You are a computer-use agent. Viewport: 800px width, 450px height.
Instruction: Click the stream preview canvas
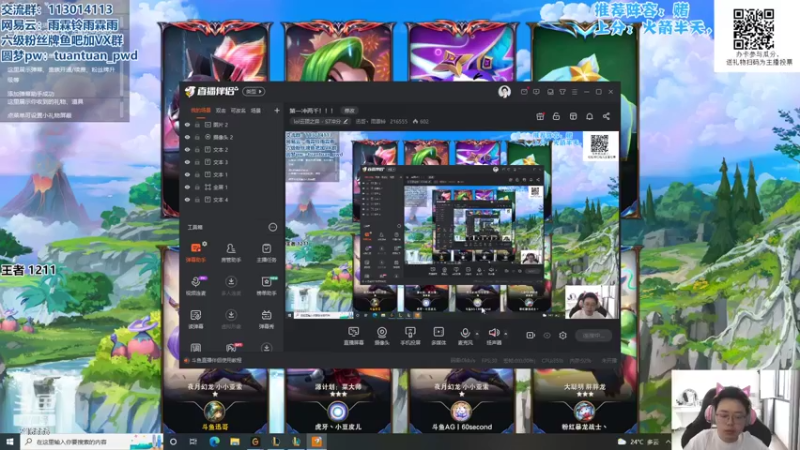click(x=452, y=225)
